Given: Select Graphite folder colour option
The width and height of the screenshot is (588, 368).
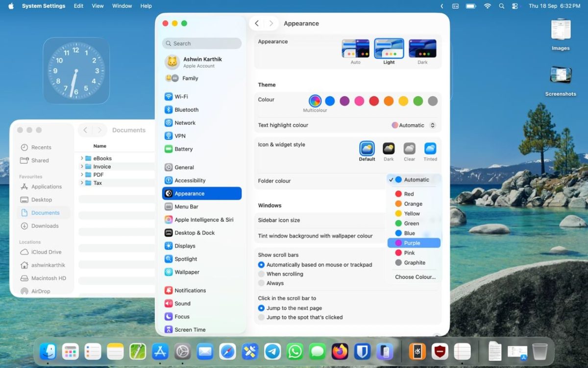Looking at the screenshot, I should coord(414,263).
